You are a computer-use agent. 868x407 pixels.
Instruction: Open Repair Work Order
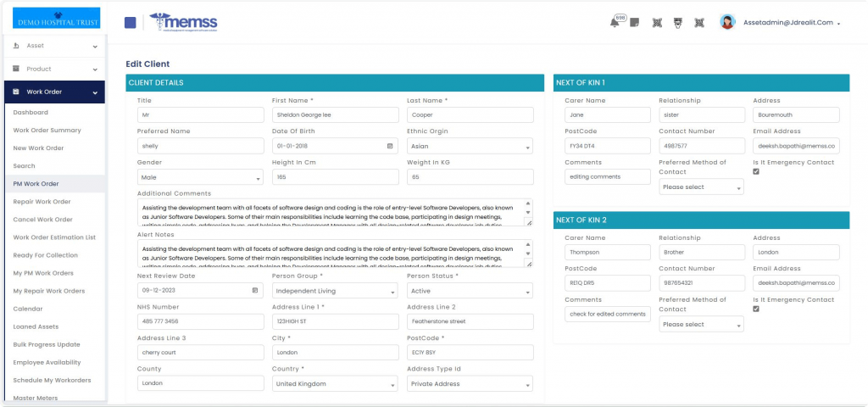click(x=42, y=202)
